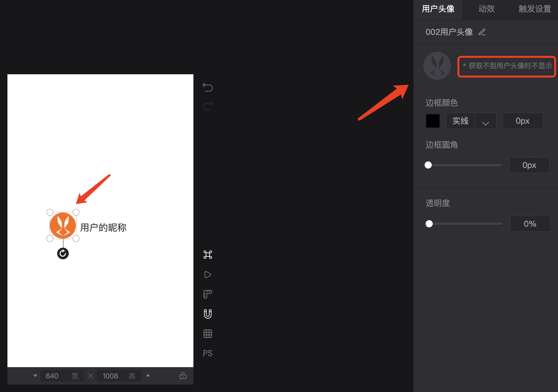Select the 用户的昵称 text on canvas
558x392 pixels.
tap(103, 228)
